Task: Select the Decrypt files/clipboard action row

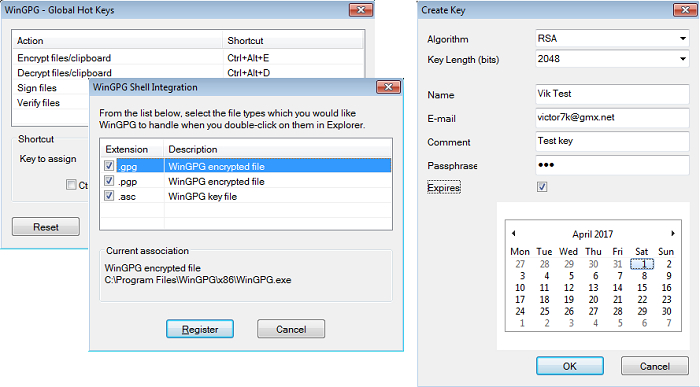Action: click(x=188, y=73)
